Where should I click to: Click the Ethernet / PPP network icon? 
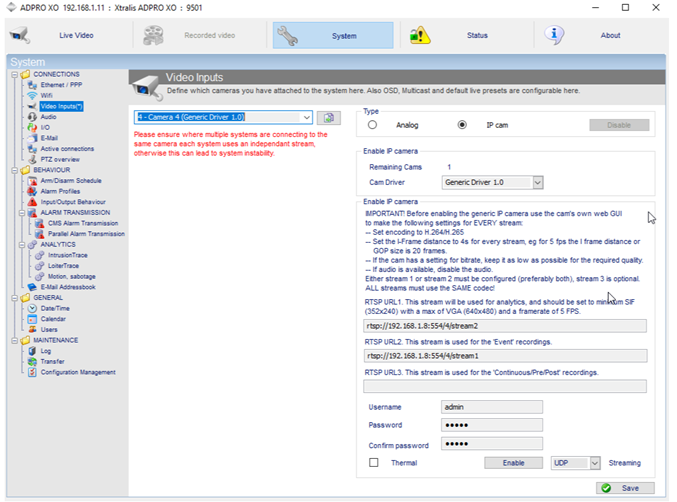tap(32, 85)
